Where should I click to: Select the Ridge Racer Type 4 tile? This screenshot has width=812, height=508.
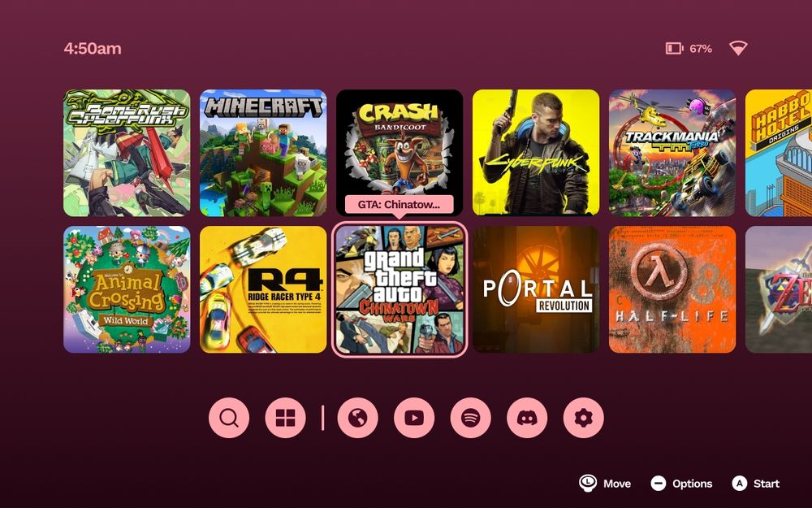tap(263, 289)
